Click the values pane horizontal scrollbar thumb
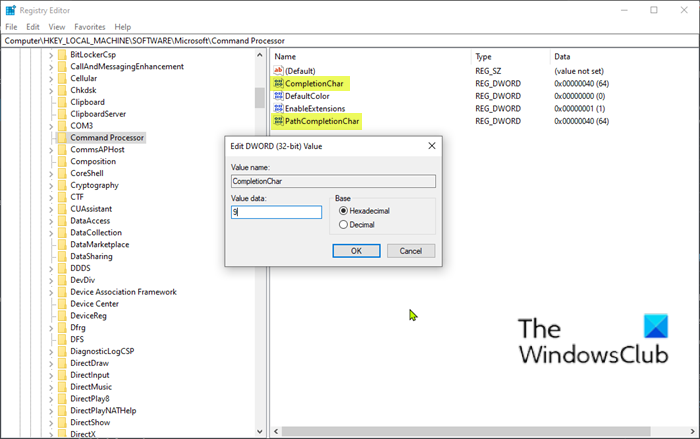Viewport: 700px width, 439px height. [466, 431]
